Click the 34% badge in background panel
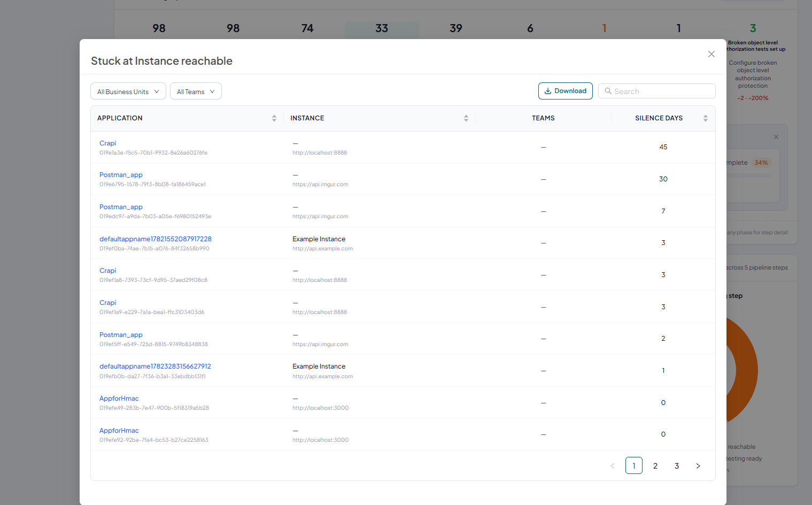The height and width of the screenshot is (505, 812). click(x=761, y=163)
